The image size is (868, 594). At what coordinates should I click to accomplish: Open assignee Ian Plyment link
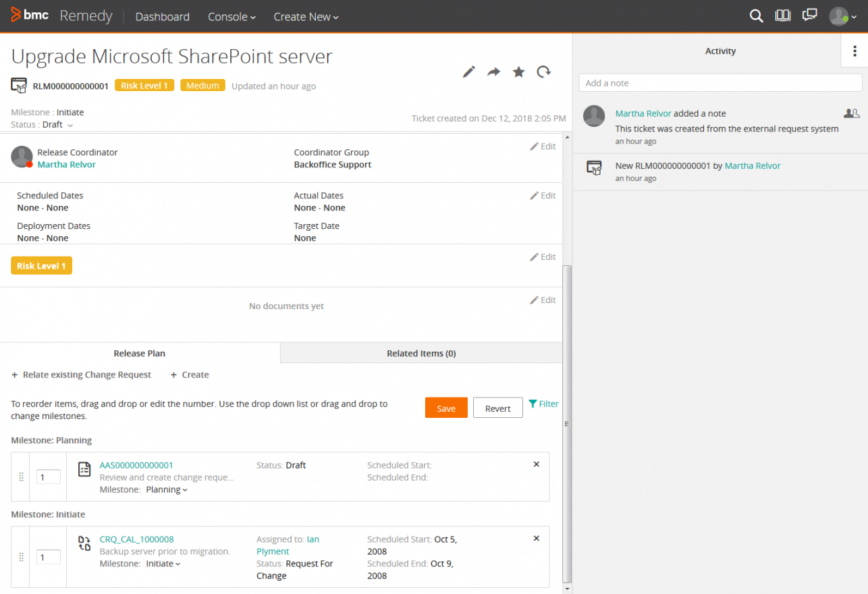tap(288, 545)
